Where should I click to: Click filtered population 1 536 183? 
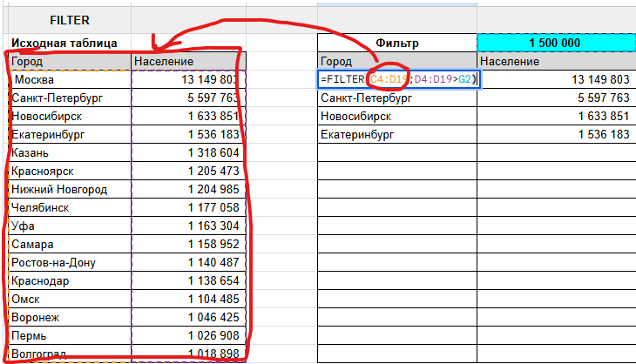coord(556,134)
